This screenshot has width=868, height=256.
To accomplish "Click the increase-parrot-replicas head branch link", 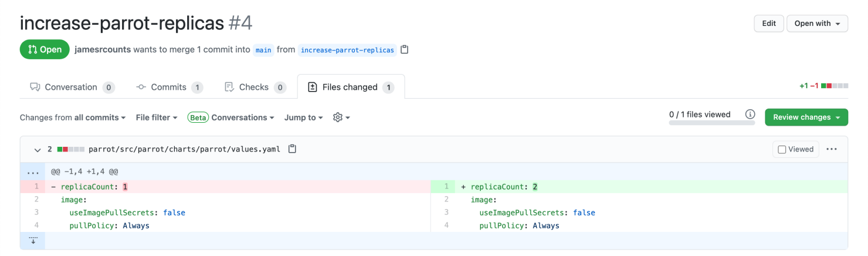I will [x=347, y=50].
